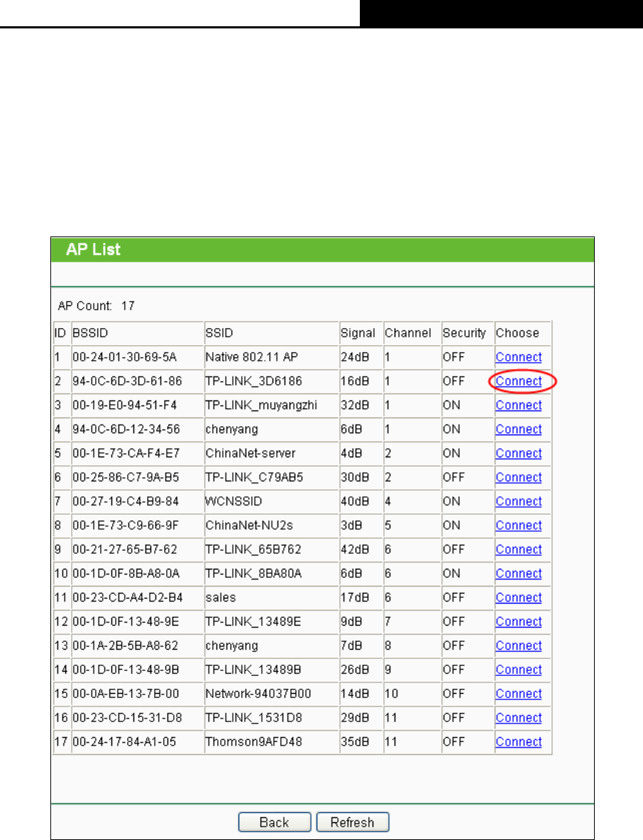
Task: Click Connect for Native 802.11 AP
Action: (x=518, y=356)
